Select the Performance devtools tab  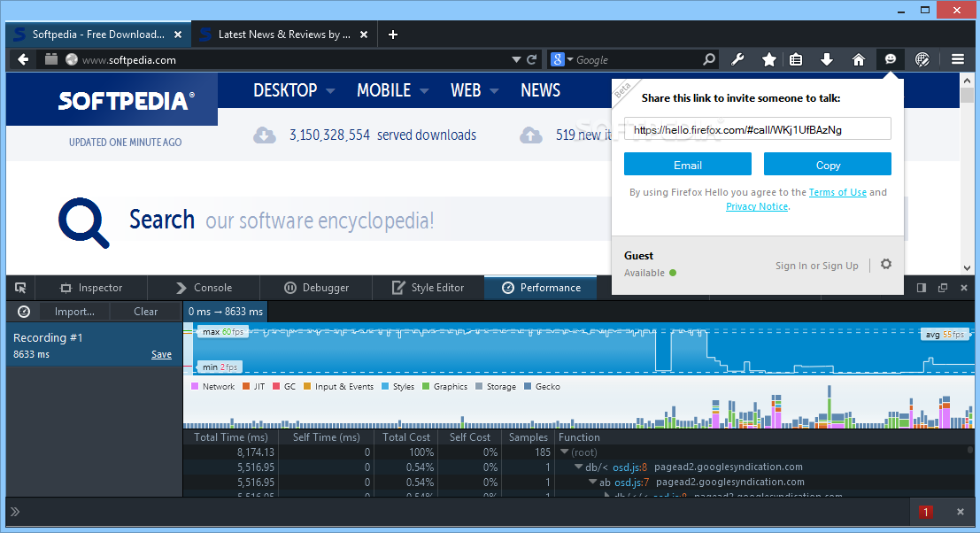(x=541, y=288)
